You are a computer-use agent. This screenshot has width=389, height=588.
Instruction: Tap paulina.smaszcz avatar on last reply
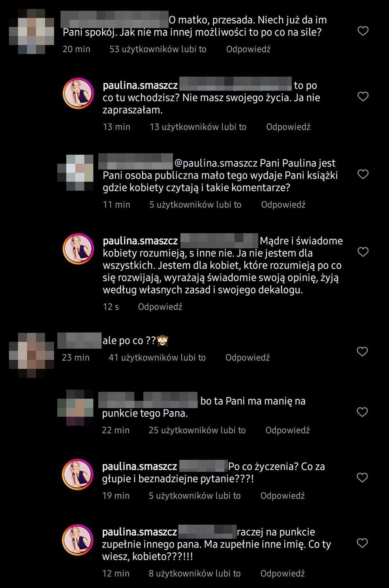tap(78, 540)
